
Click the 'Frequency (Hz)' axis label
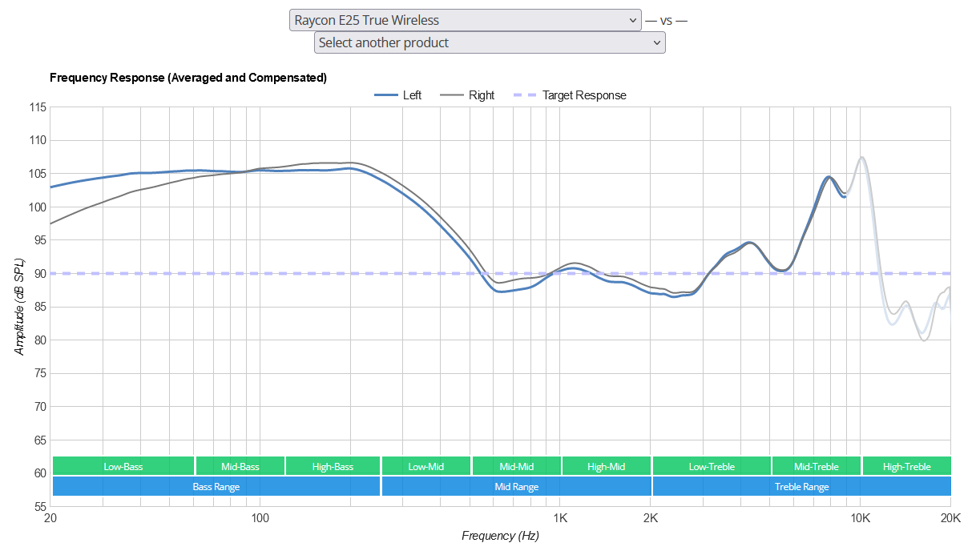500,536
